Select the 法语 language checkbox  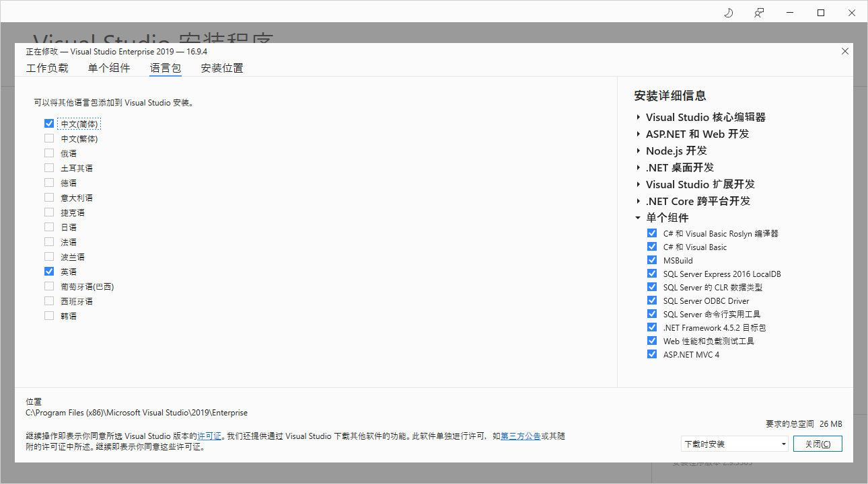pos(49,242)
